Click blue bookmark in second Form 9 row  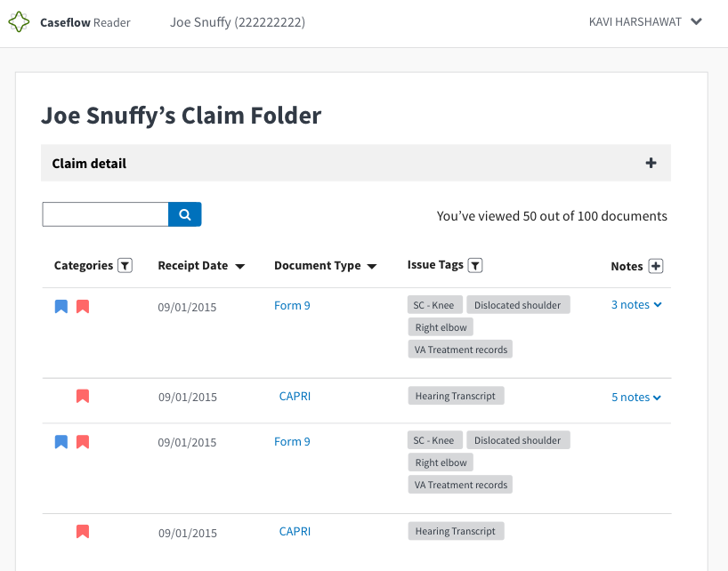pos(61,441)
